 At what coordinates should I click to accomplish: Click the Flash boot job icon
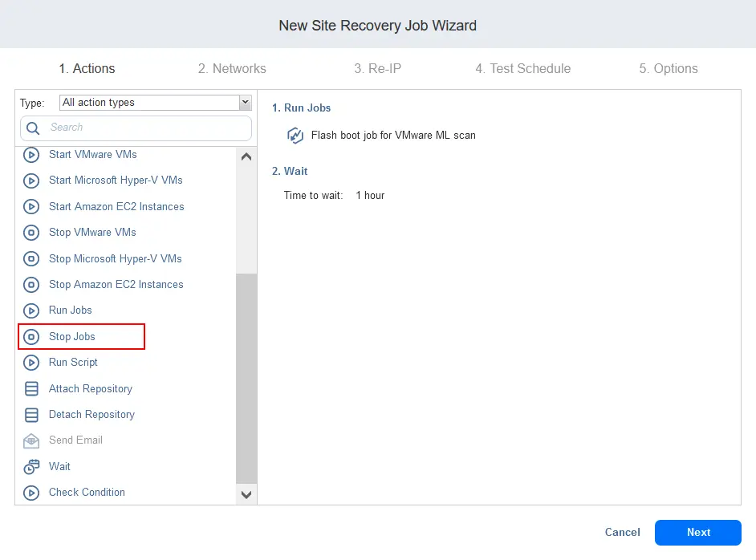pyautogui.click(x=295, y=136)
